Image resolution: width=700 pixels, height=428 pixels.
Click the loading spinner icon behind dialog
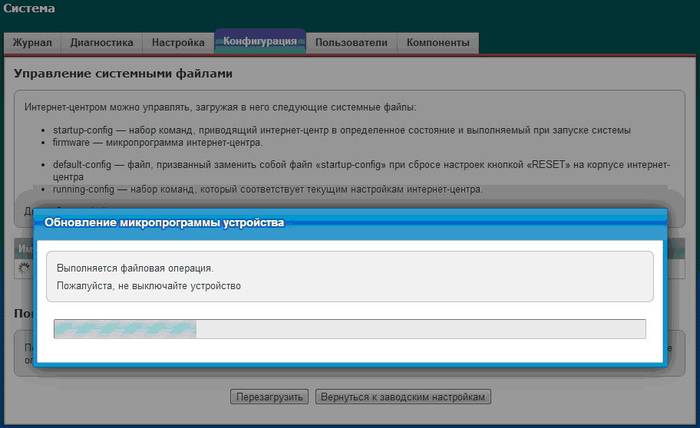(24, 267)
